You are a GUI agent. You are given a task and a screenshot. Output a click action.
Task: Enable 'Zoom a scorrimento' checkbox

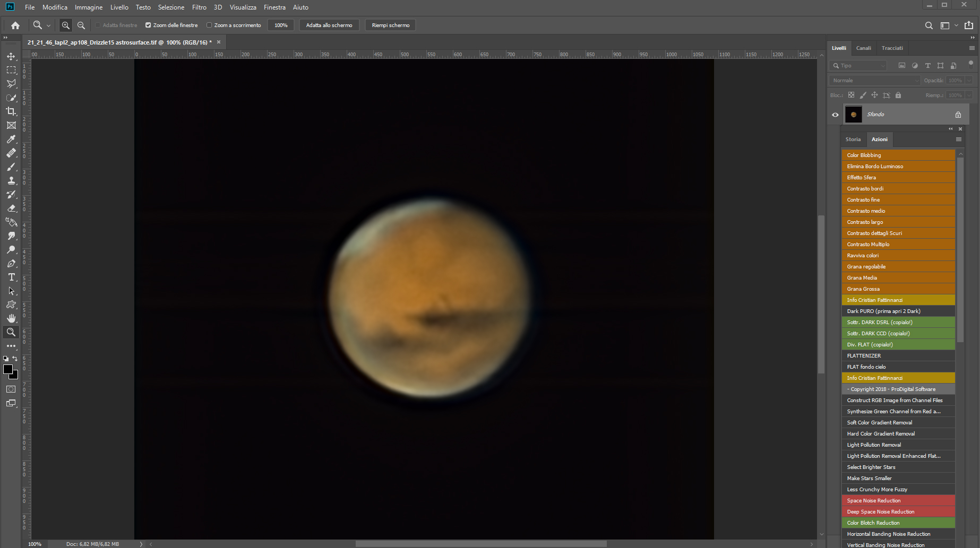pyautogui.click(x=209, y=25)
